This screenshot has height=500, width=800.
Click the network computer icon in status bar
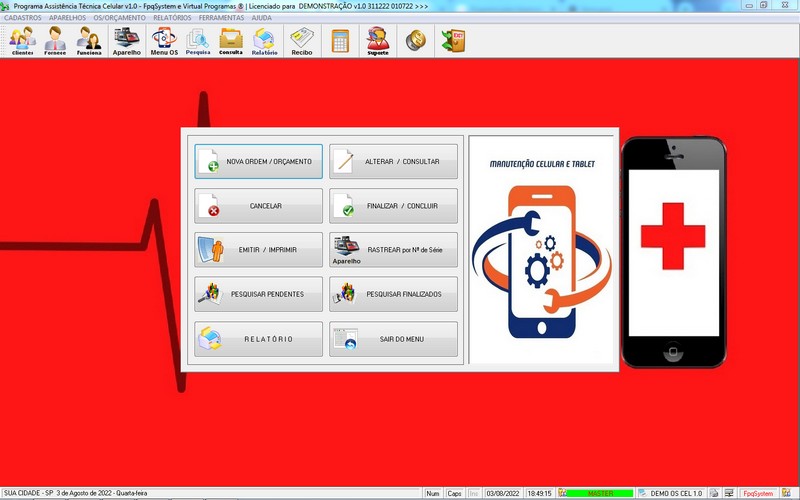click(730, 493)
